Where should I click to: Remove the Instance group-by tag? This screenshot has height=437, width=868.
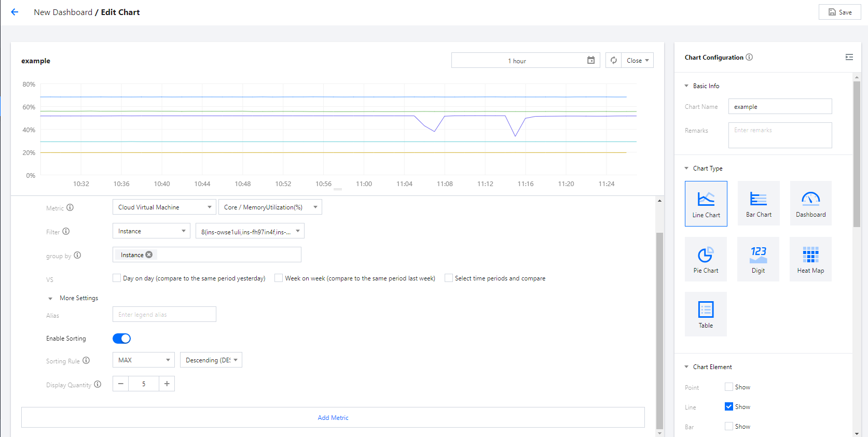(x=149, y=255)
